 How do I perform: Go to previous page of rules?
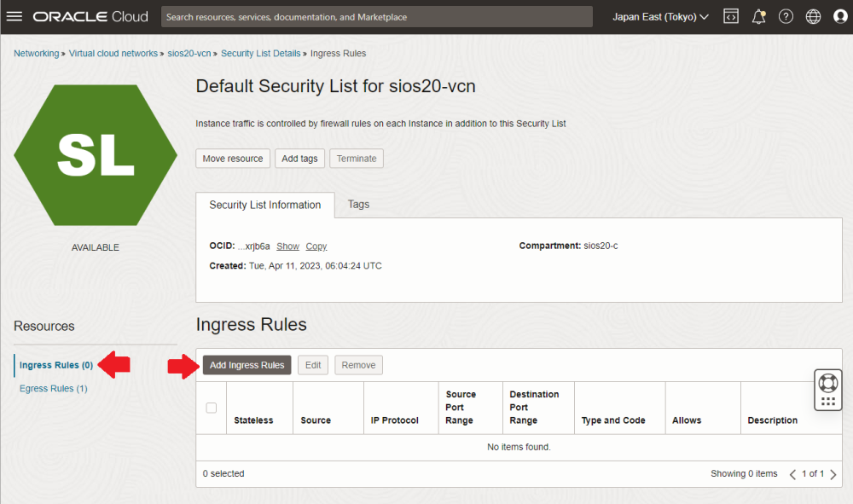pos(792,474)
